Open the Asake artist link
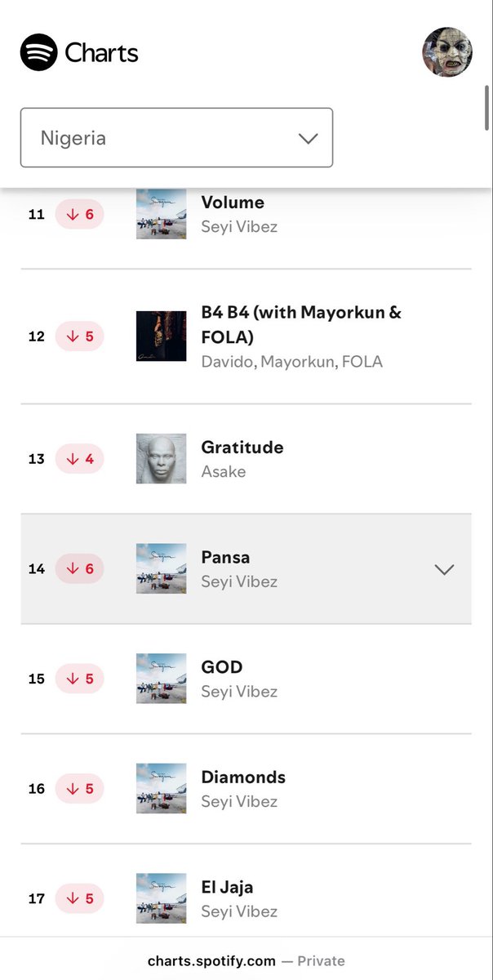This screenshot has height=980, width=493. coord(224,472)
